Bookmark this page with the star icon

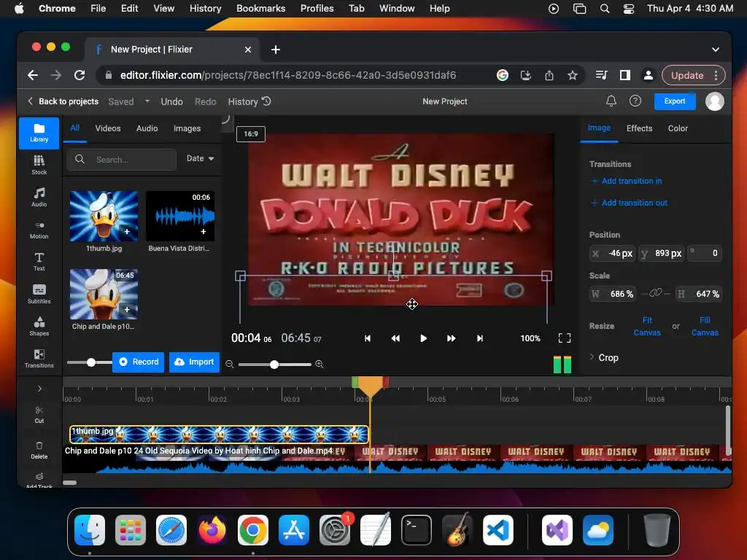[572, 75]
